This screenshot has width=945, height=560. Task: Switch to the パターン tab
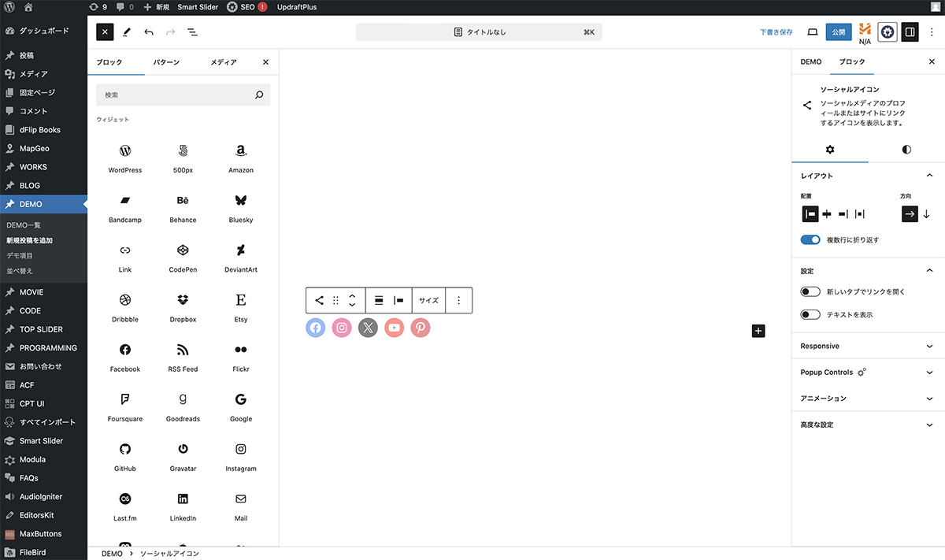tap(166, 62)
